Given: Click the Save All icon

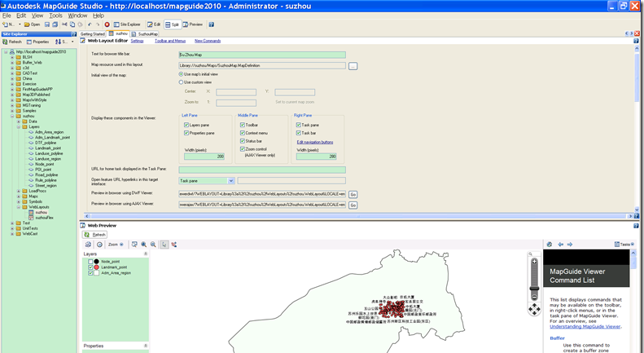Looking at the screenshot, I should click(55, 24).
